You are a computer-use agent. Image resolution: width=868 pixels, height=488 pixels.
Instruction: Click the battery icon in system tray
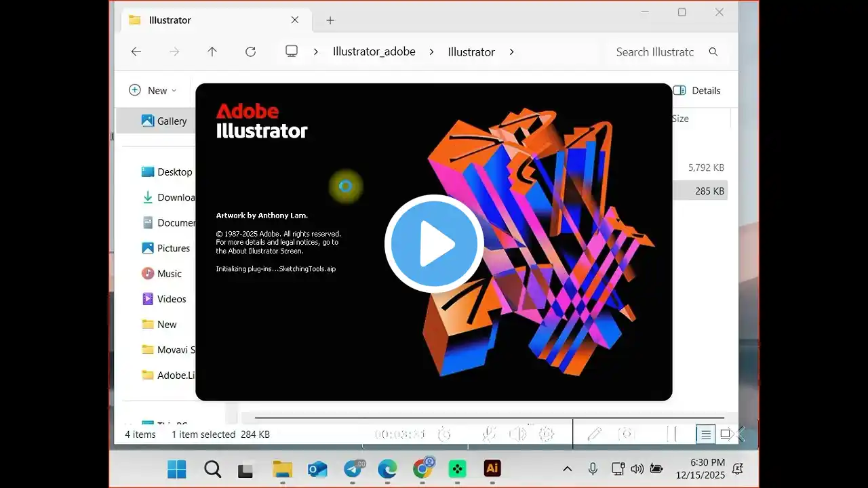tap(656, 468)
